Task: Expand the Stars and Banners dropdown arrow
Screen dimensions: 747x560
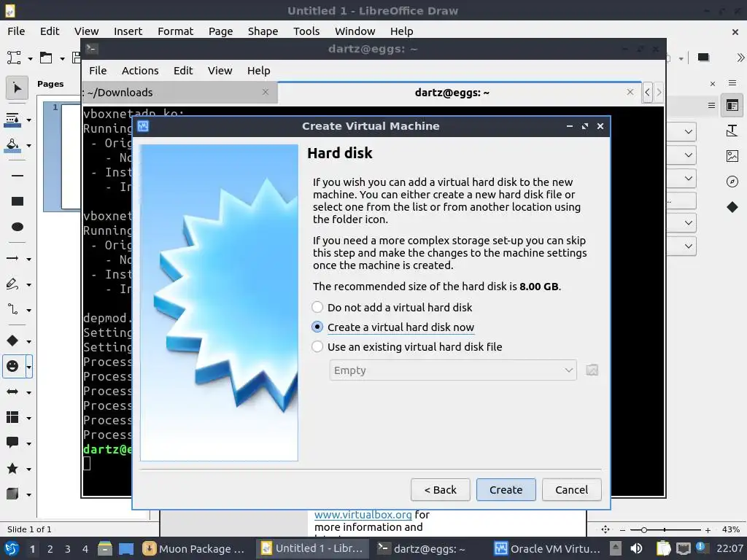Action: point(29,469)
